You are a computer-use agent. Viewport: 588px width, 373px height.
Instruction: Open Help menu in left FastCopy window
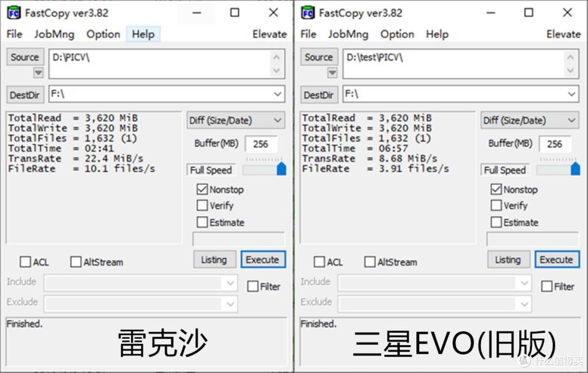point(143,34)
